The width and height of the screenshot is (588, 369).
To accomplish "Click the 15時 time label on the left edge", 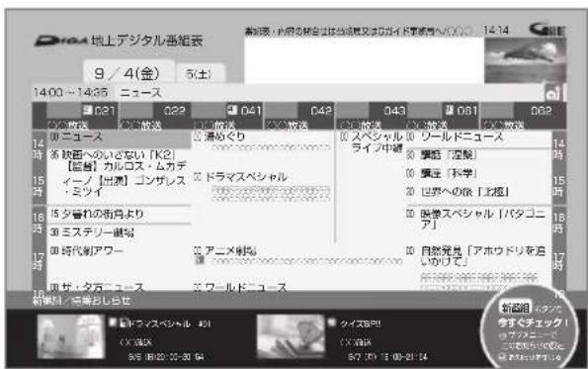I will tap(39, 186).
